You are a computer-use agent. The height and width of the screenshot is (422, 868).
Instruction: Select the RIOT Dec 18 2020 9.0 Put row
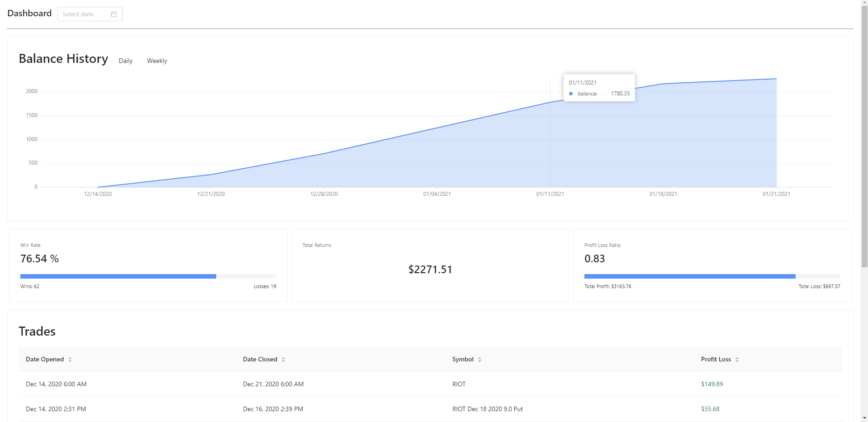click(x=430, y=409)
